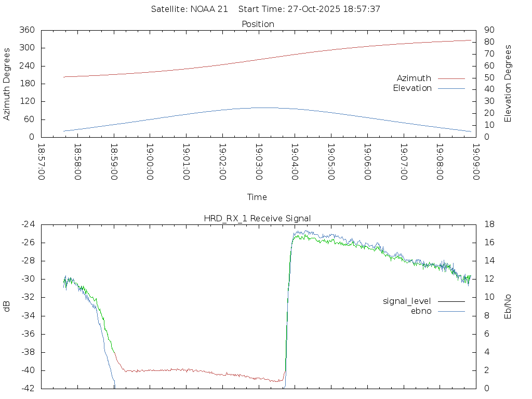Click the 18:57:00 time tick label

tap(41, 162)
